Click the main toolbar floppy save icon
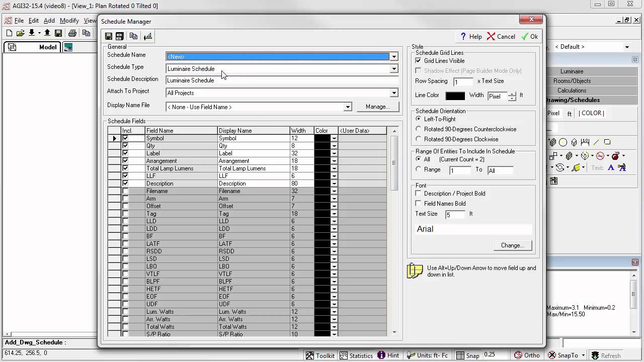 58,33
